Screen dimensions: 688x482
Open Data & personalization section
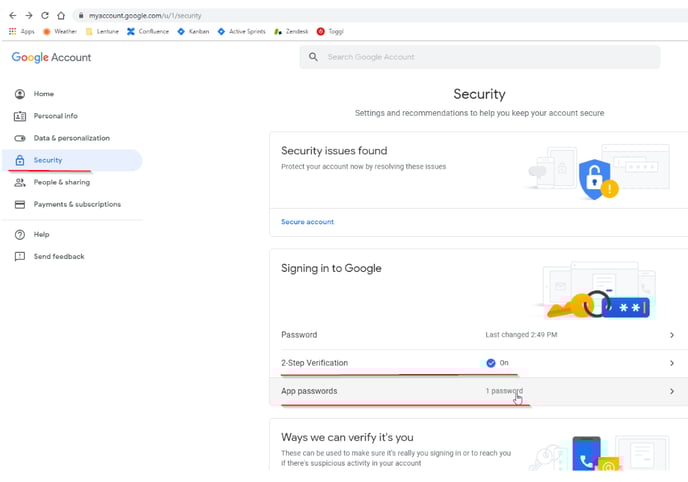click(71, 138)
